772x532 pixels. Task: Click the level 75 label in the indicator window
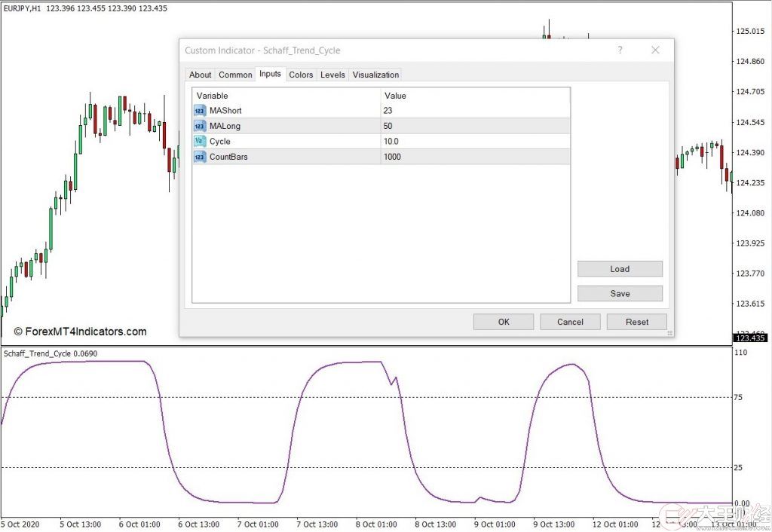point(738,397)
